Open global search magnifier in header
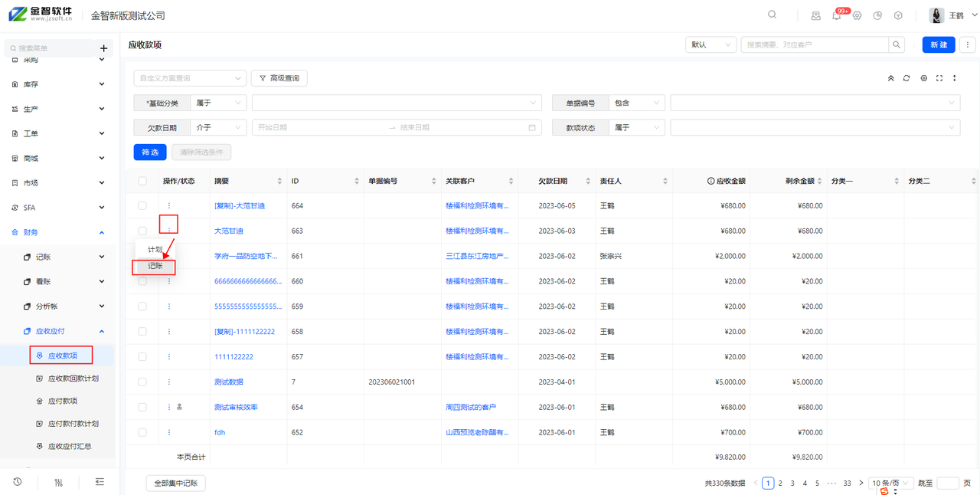Screen dimensions: 980x495 (x=772, y=15)
